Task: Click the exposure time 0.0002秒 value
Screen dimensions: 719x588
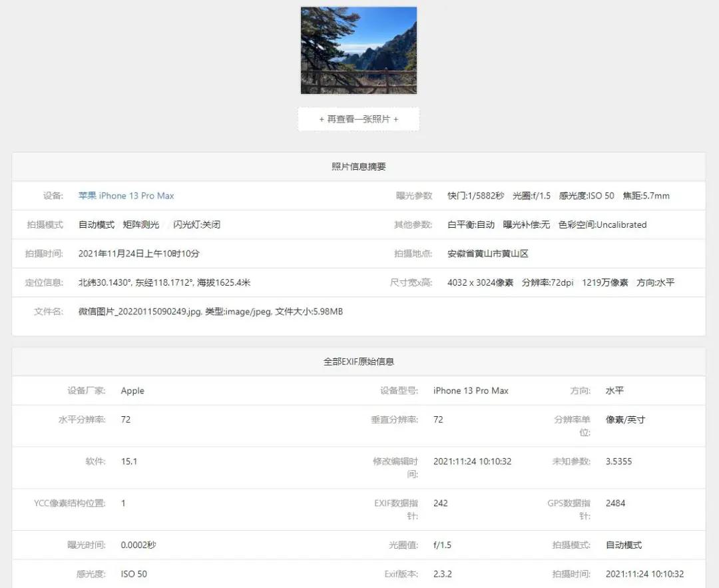Action: click(x=138, y=545)
